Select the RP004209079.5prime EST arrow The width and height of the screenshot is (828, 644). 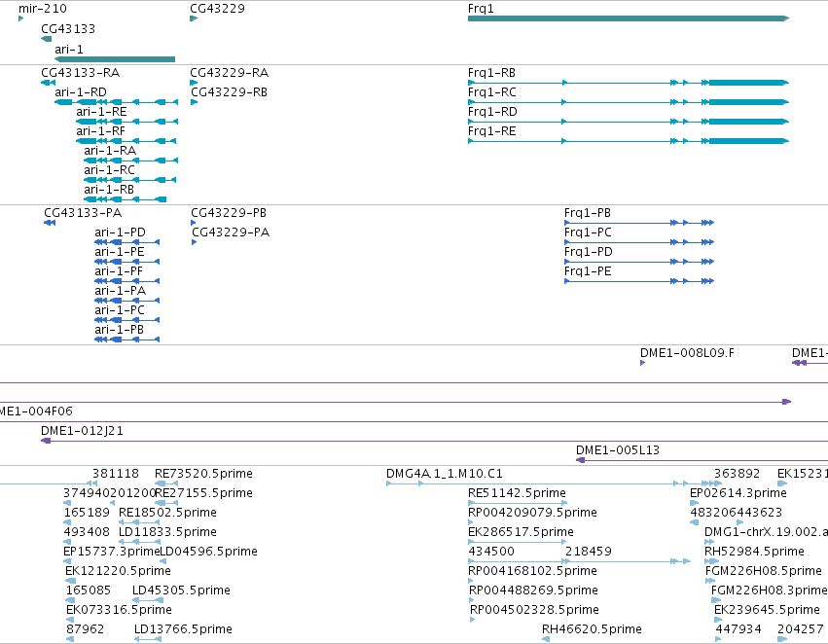pyautogui.click(x=471, y=522)
